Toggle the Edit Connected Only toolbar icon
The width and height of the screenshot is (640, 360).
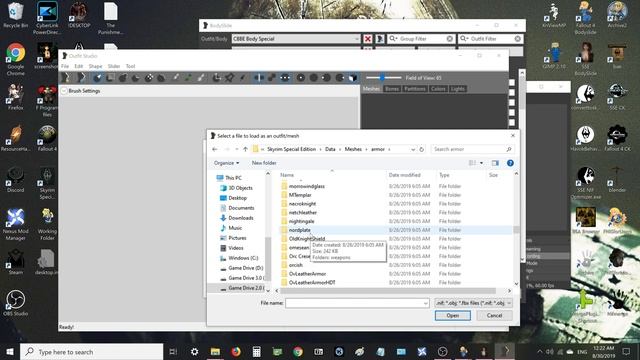[x=271, y=78]
